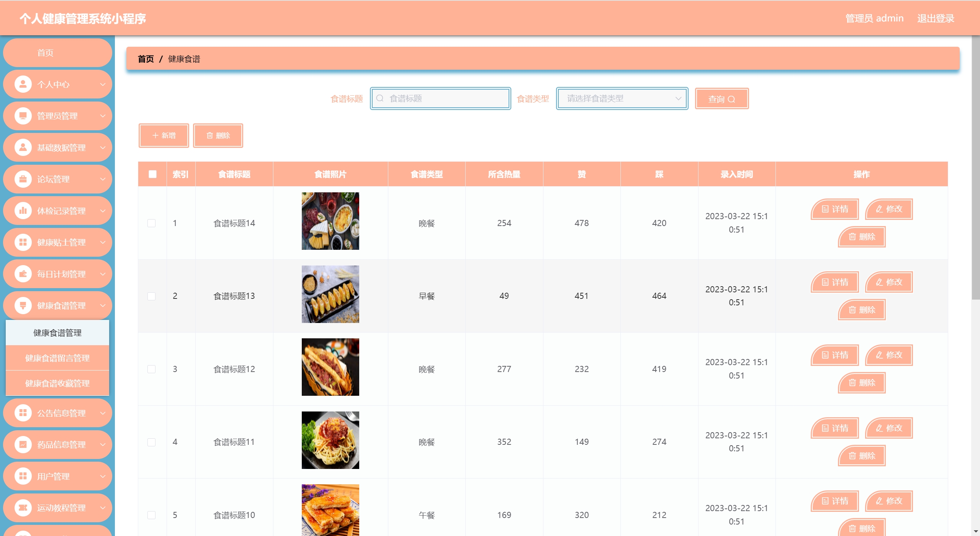Toggle the select-all checkbox in the table header
The height and width of the screenshot is (536, 980).
click(x=152, y=174)
